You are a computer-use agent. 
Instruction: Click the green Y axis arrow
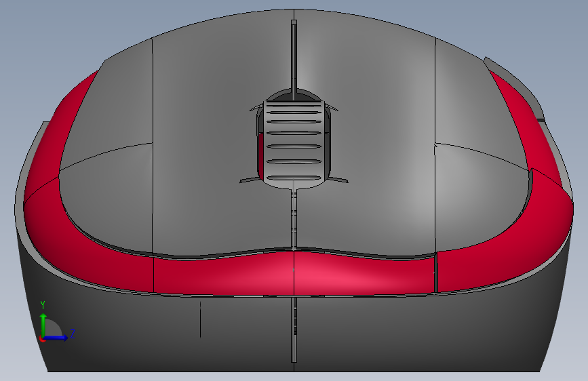pyautogui.click(x=43, y=325)
